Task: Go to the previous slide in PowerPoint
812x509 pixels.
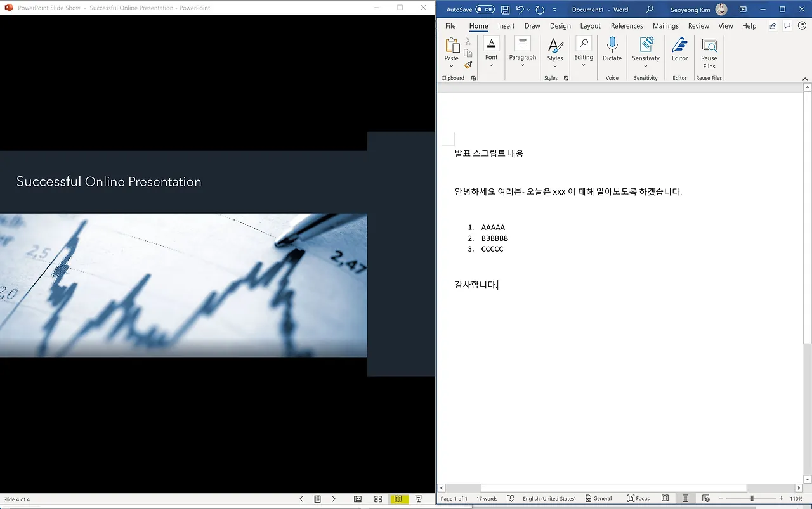Action: 301,499
